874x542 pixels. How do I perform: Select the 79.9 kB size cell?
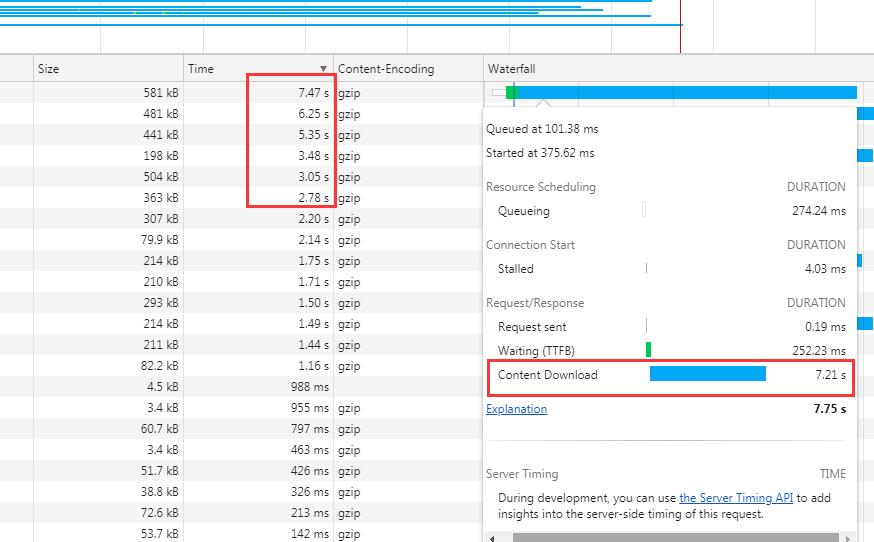coord(108,240)
